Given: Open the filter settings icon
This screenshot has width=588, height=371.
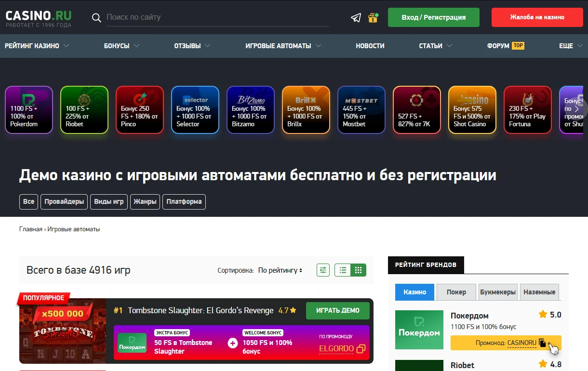Looking at the screenshot, I should [x=323, y=270].
